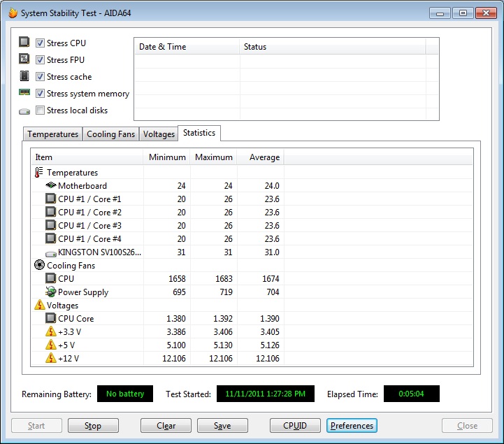Click the Elapsed Time value 0:05:04
Viewport: 504px width, 444px height.
[x=412, y=394]
